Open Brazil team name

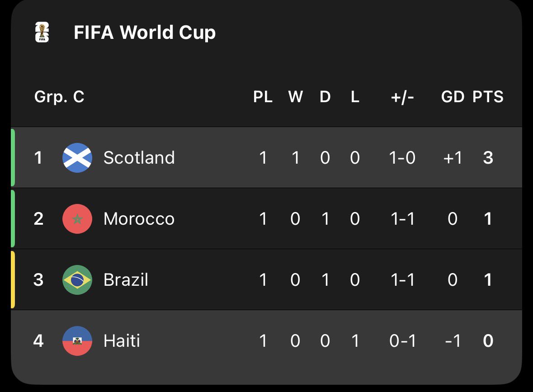coord(126,280)
